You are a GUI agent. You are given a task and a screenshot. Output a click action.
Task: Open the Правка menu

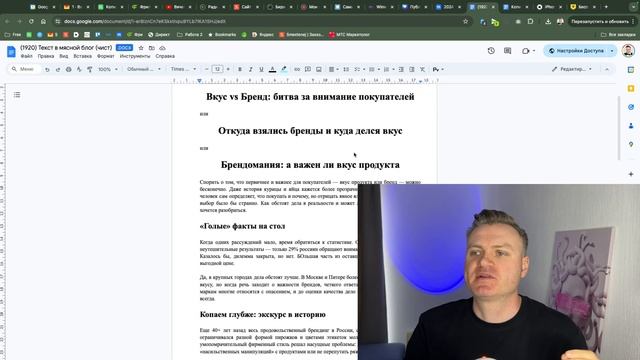pos(46,56)
